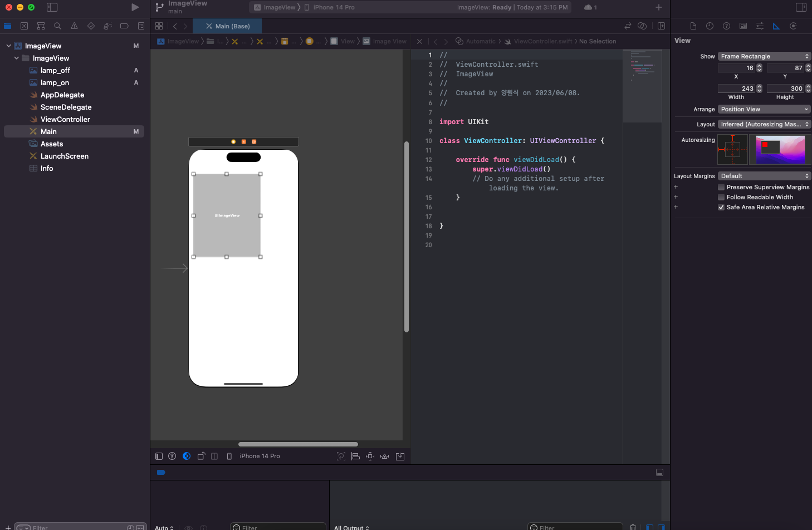
Task: Open the related items grid menu
Action: [x=159, y=26]
